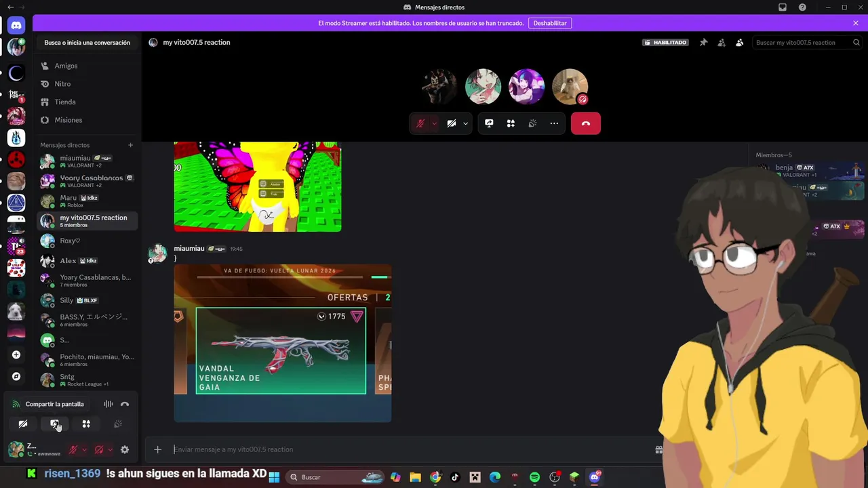Image resolution: width=868 pixels, height=488 pixels.
Task: Open the Roblox butterfly image attachment
Action: click(258, 186)
